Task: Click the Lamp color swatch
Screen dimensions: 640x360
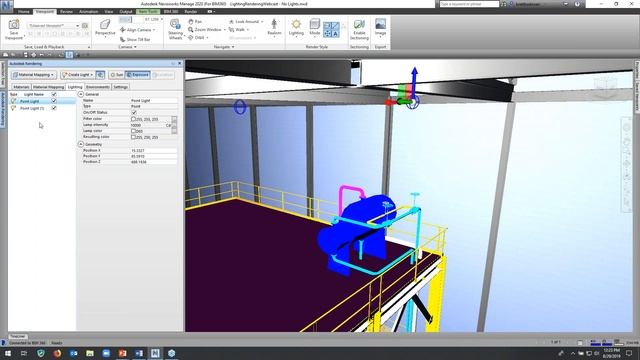Action: click(x=133, y=131)
